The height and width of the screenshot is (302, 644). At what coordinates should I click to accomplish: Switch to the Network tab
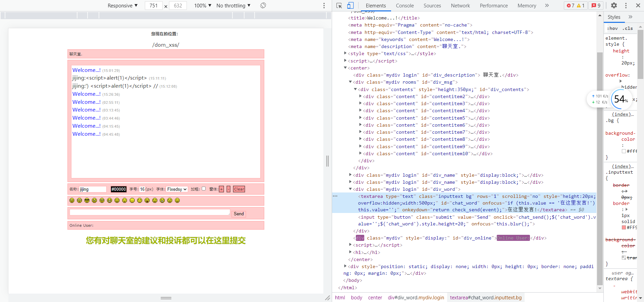click(x=461, y=5)
